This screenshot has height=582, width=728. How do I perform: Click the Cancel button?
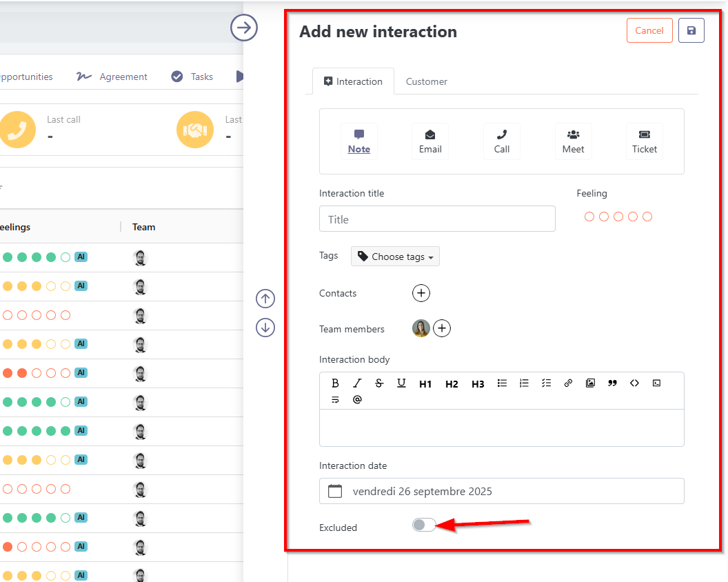(x=649, y=30)
